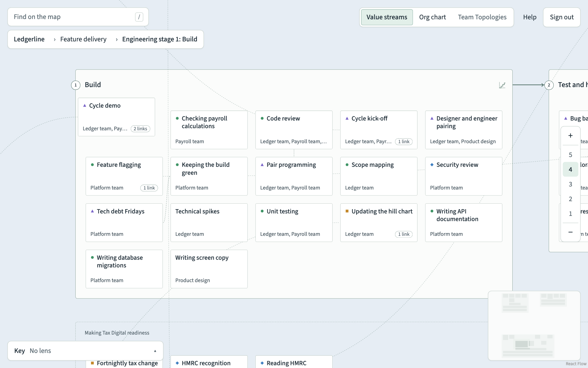Screen dimensions: 588x368
Task: Click the blue diamond on Security review card
Action: coord(432,165)
